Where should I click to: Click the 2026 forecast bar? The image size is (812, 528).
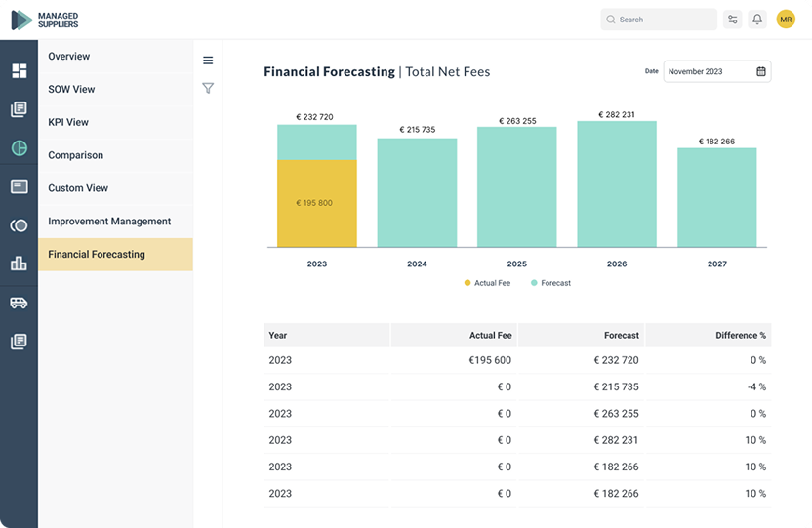click(617, 184)
